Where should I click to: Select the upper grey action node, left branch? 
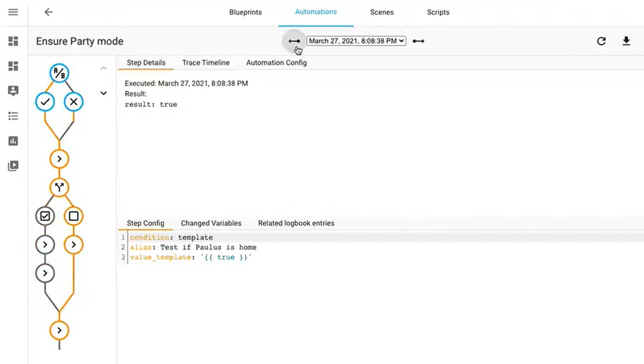click(45, 245)
